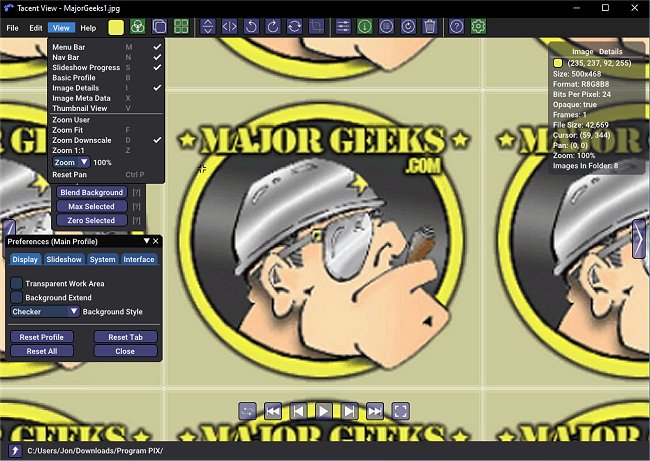Delete the image with trash icon
Image resolution: width=650 pixels, height=461 pixels.
click(x=430, y=27)
